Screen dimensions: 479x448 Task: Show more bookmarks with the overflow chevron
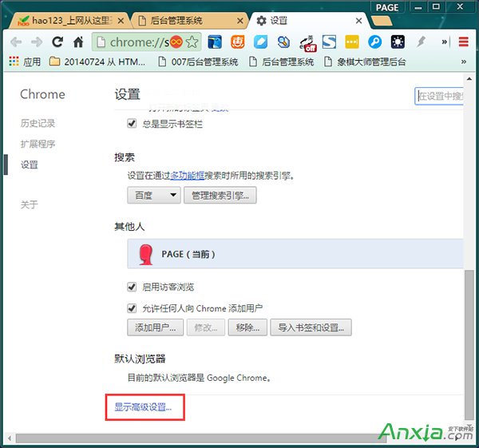pyautogui.click(x=463, y=61)
